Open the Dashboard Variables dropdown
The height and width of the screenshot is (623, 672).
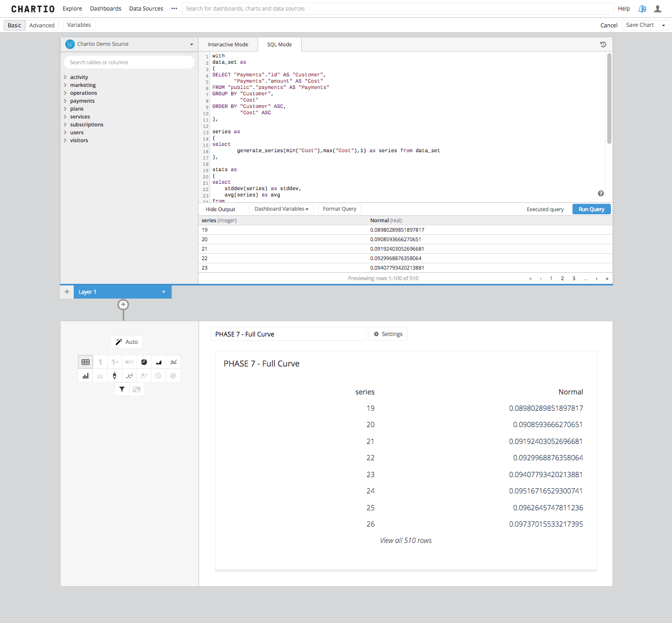(x=282, y=209)
